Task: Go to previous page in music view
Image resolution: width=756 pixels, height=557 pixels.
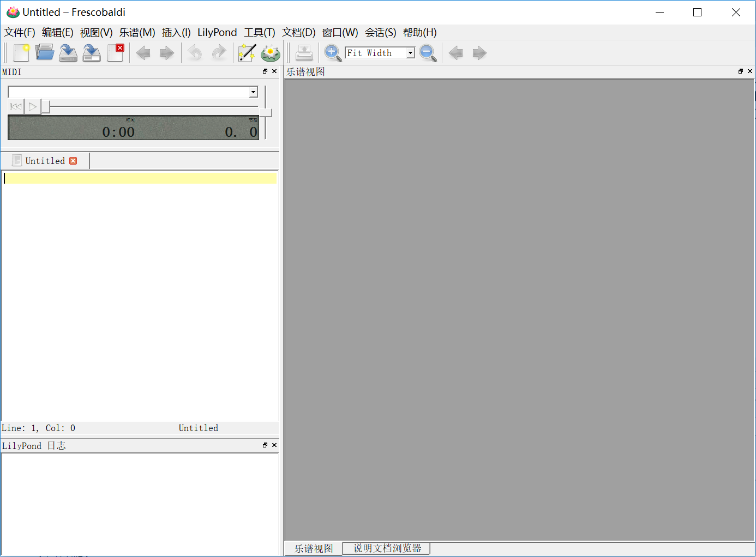Action: [456, 53]
